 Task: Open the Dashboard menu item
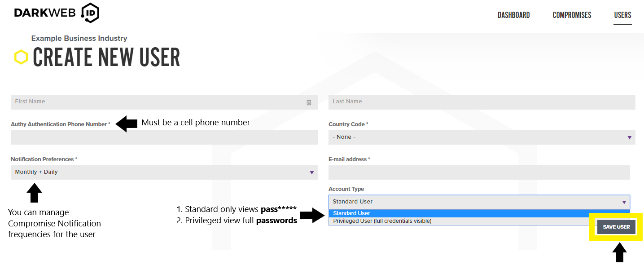click(513, 15)
